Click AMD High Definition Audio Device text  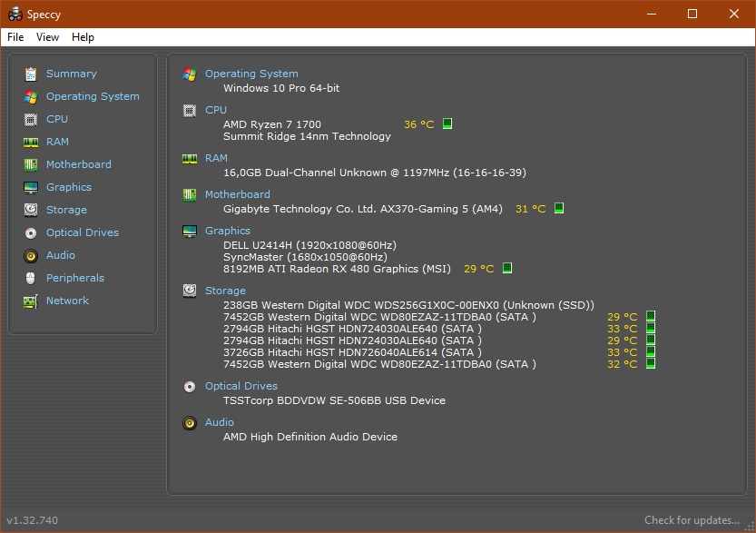point(310,437)
